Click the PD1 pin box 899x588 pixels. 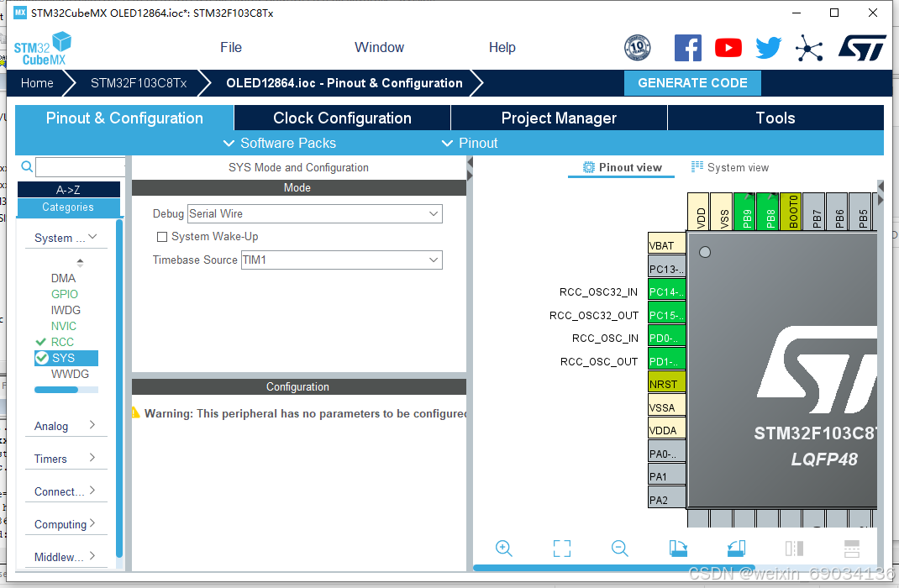click(667, 360)
